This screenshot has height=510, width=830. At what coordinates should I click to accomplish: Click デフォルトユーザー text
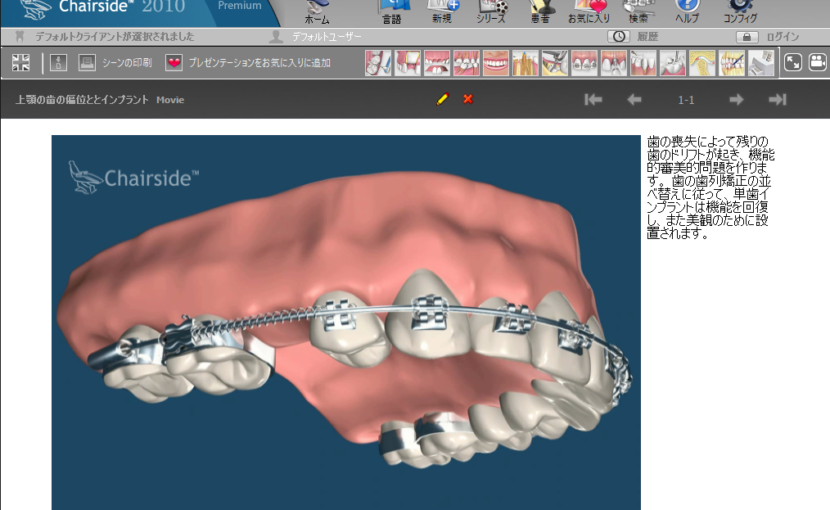point(327,37)
